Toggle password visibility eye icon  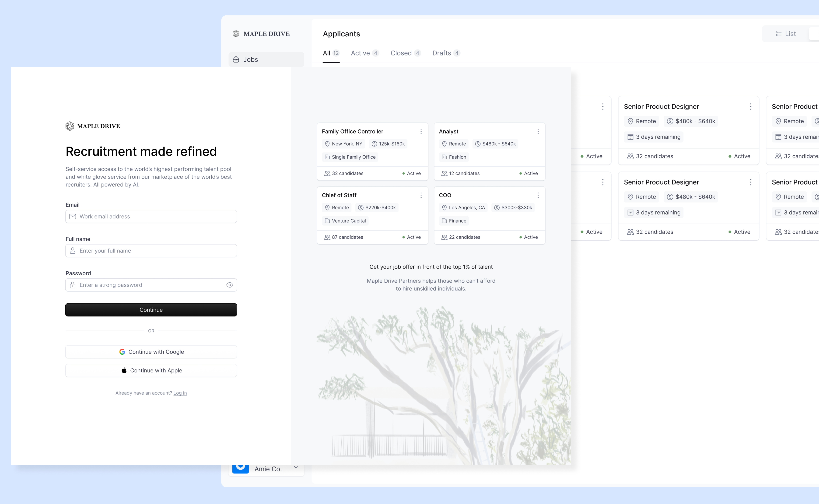pyautogui.click(x=230, y=285)
